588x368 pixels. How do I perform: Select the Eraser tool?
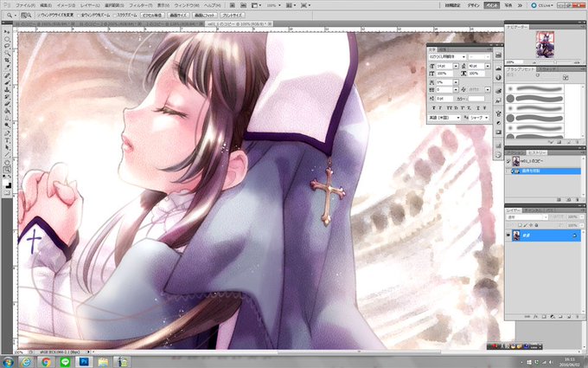tap(7, 104)
